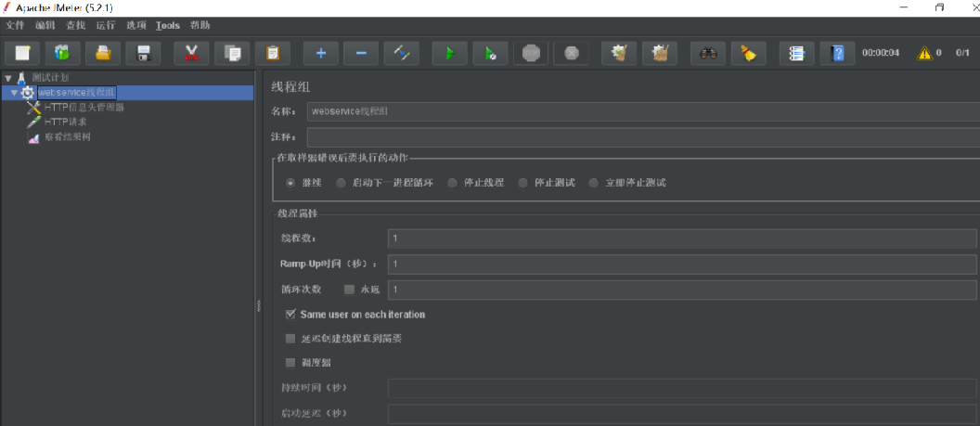
Task: Click the Stop test icon
Action: (531, 53)
